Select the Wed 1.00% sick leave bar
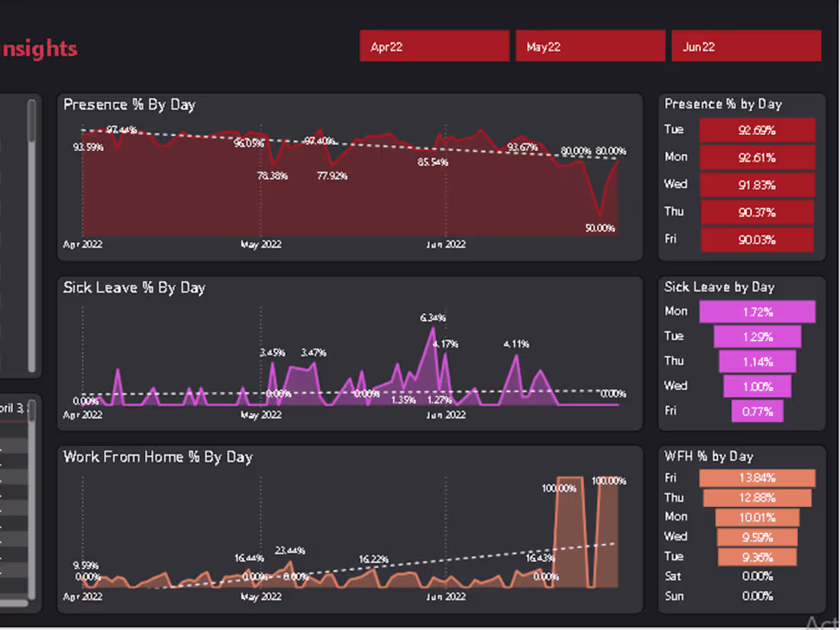This screenshot has height=630, width=840. point(758,386)
